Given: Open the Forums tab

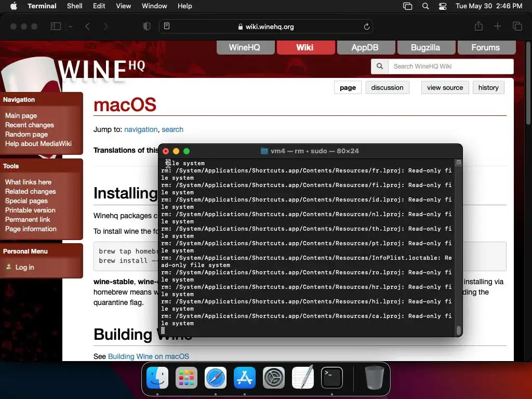Looking at the screenshot, I should point(486,47).
